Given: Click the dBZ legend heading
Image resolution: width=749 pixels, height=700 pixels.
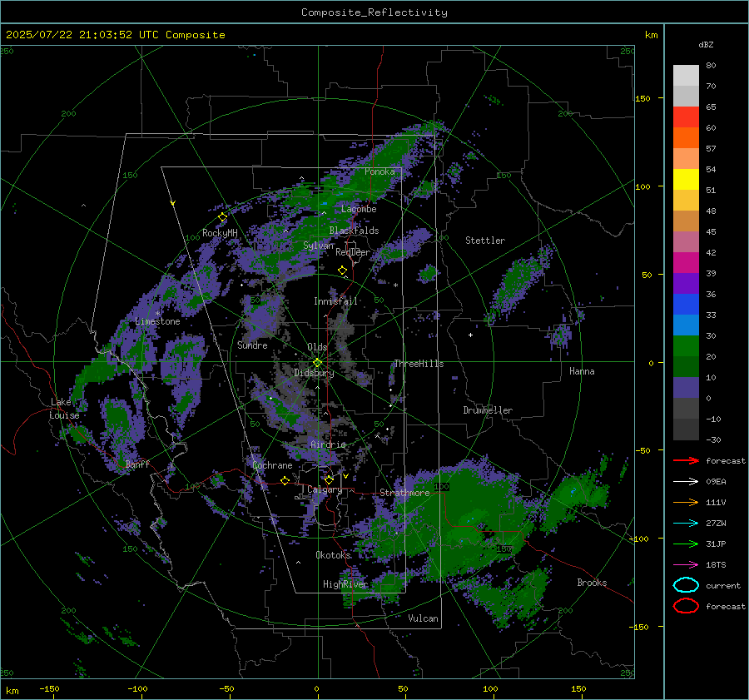Looking at the screenshot, I should (706, 44).
